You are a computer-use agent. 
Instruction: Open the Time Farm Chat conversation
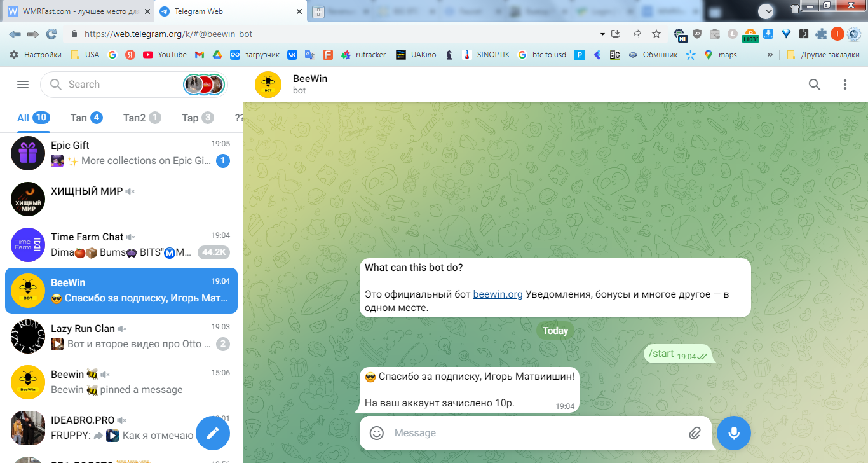pyautogui.click(x=121, y=245)
